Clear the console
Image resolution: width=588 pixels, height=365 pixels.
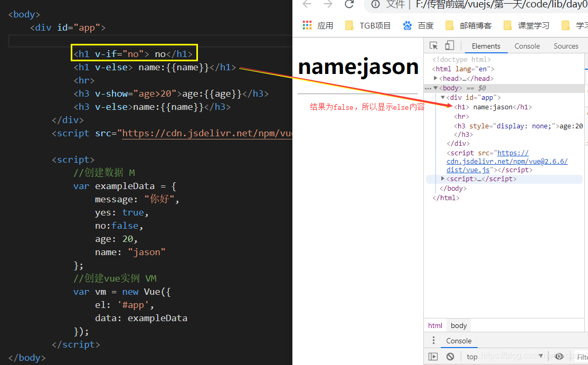click(450, 357)
